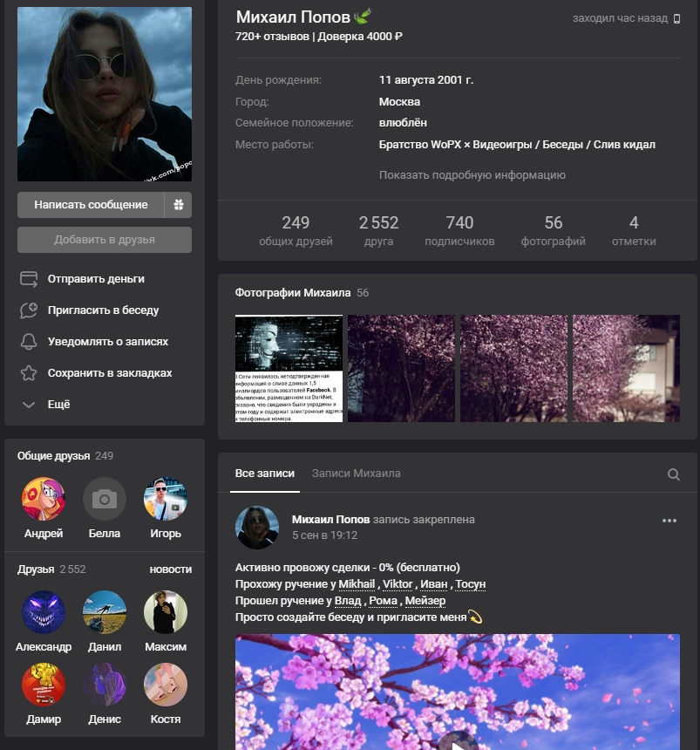
Task: Click the wall search magnifier icon
Action: coord(673,474)
